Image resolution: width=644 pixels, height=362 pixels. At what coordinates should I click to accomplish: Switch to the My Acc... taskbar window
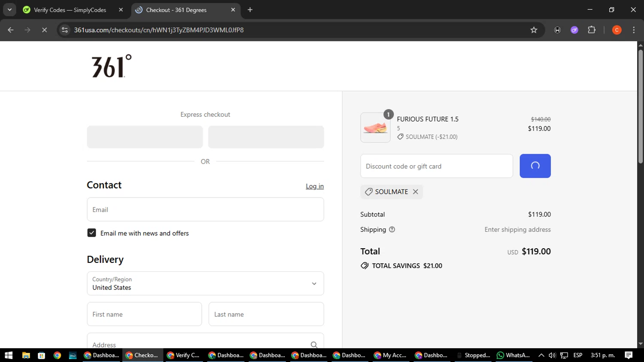point(391,355)
